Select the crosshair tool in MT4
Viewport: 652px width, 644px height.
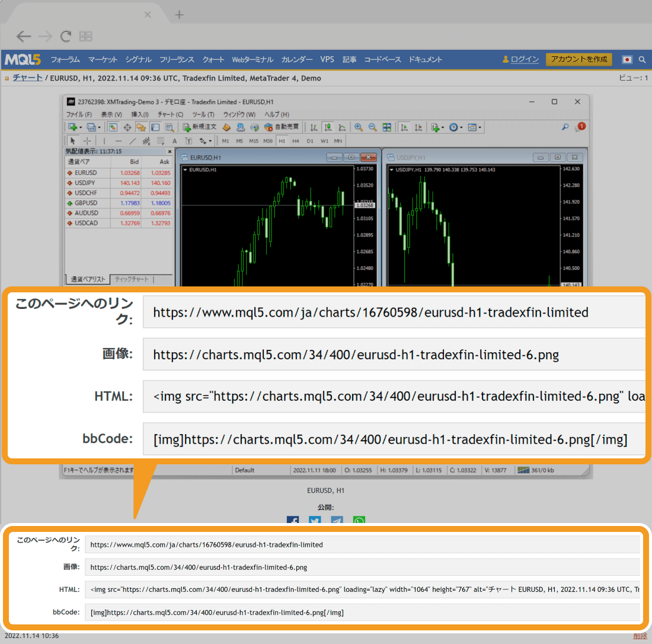pyautogui.click(x=87, y=141)
